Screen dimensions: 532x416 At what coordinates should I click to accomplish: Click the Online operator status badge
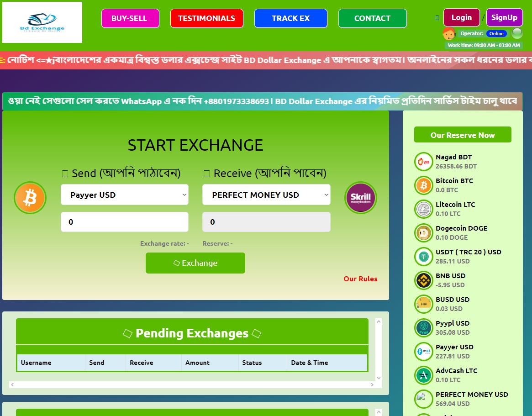click(496, 34)
